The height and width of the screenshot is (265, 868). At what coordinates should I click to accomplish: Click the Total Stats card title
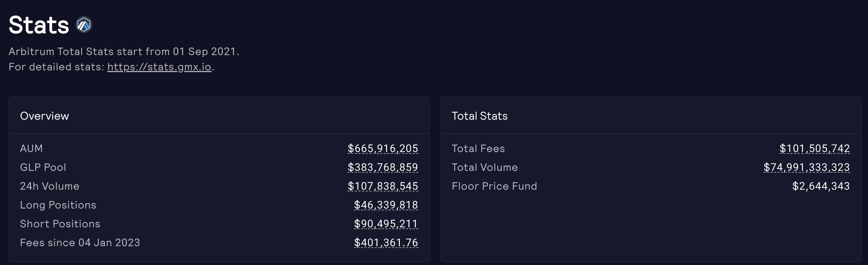coord(479,116)
